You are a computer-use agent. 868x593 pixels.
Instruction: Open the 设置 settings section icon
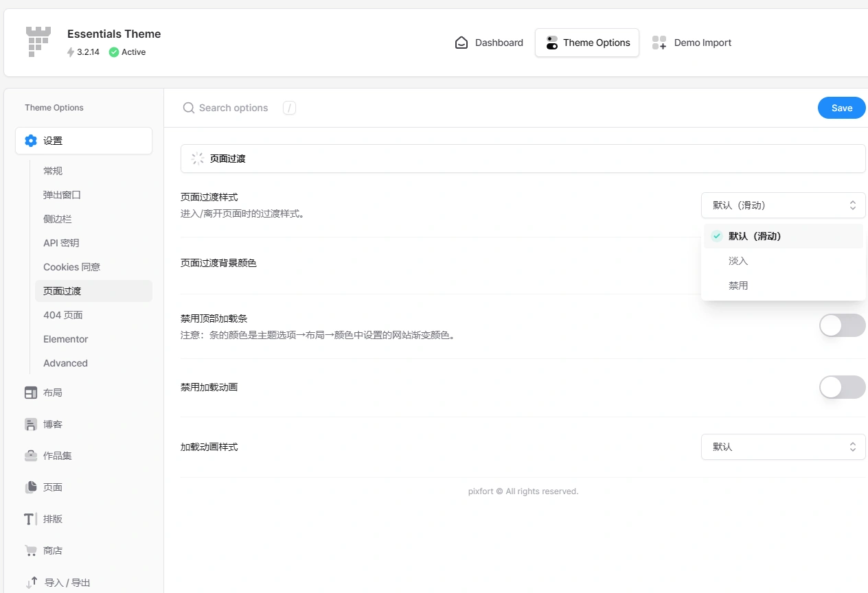(31, 140)
